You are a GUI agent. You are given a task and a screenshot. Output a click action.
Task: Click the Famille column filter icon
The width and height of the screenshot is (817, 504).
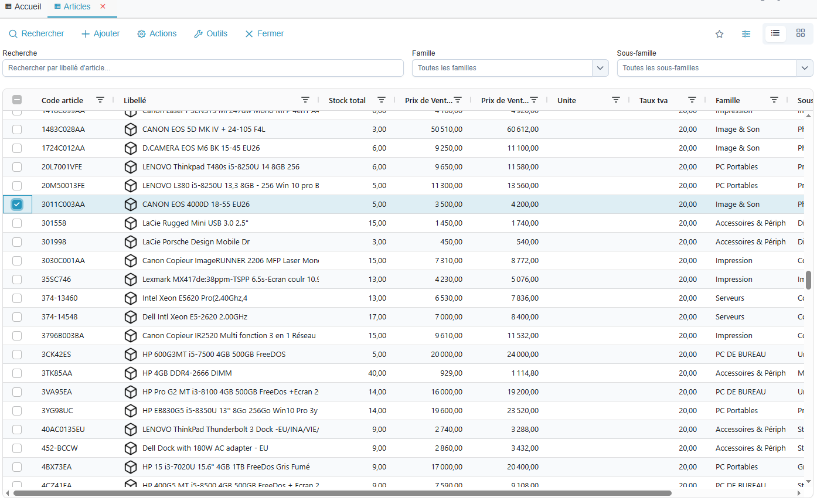(774, 100)
